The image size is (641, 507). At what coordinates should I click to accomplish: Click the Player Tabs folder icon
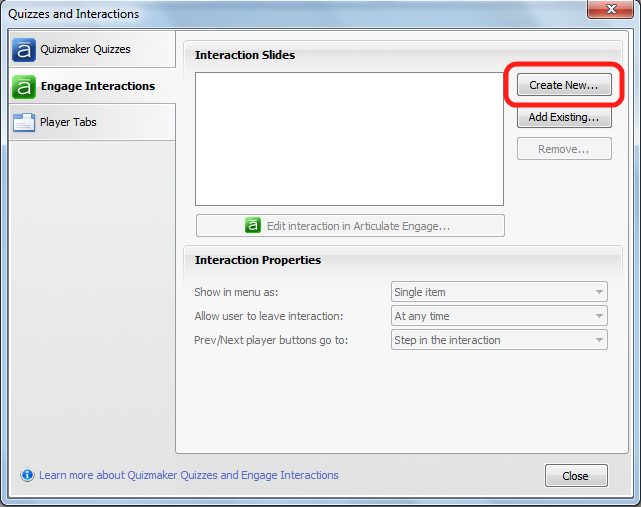point(24,122)
